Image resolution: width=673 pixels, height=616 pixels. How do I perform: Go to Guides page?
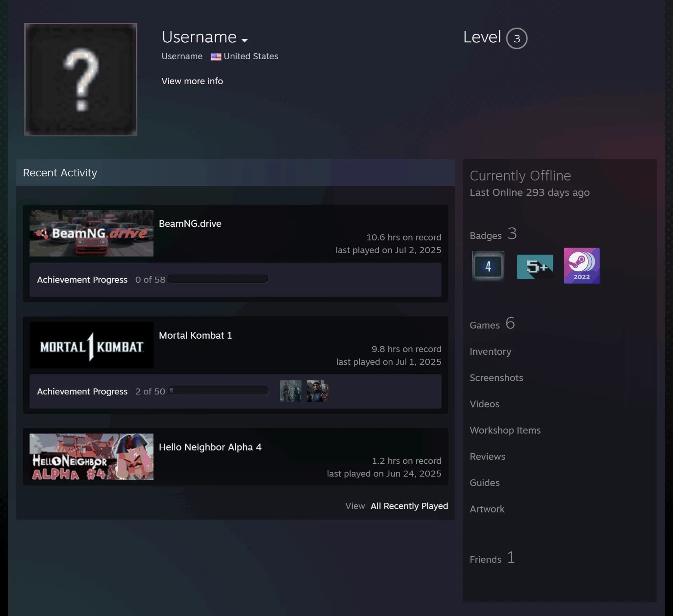click(484, 483)
